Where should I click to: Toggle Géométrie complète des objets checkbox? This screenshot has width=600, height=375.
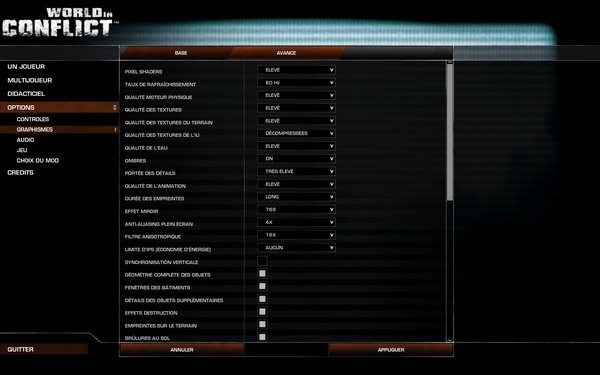point(262,274)
